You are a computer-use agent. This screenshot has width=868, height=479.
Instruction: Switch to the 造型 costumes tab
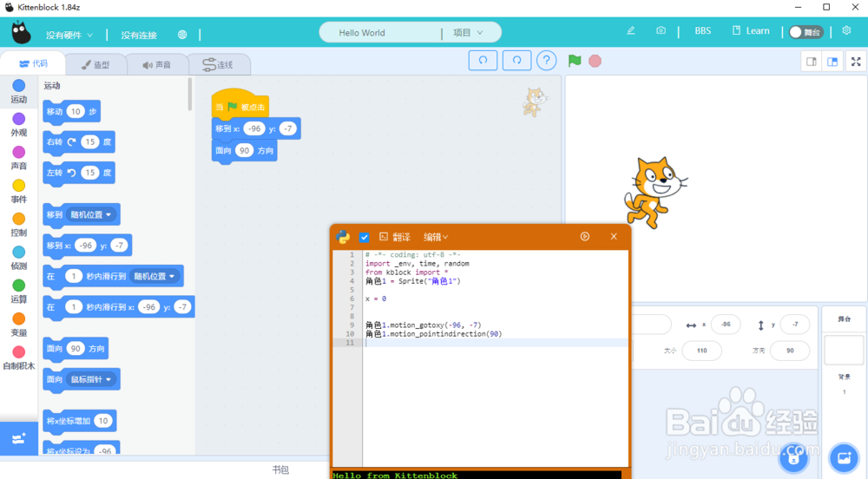95,65
